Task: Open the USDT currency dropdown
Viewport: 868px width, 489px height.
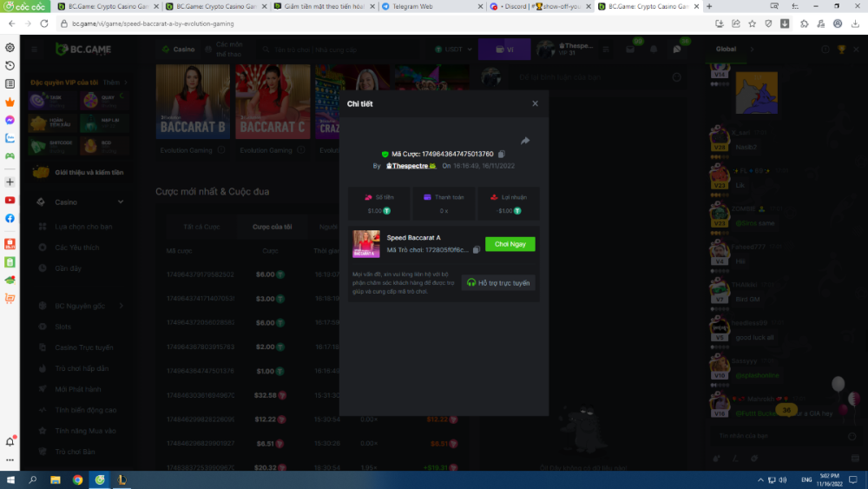Action: 456,50
